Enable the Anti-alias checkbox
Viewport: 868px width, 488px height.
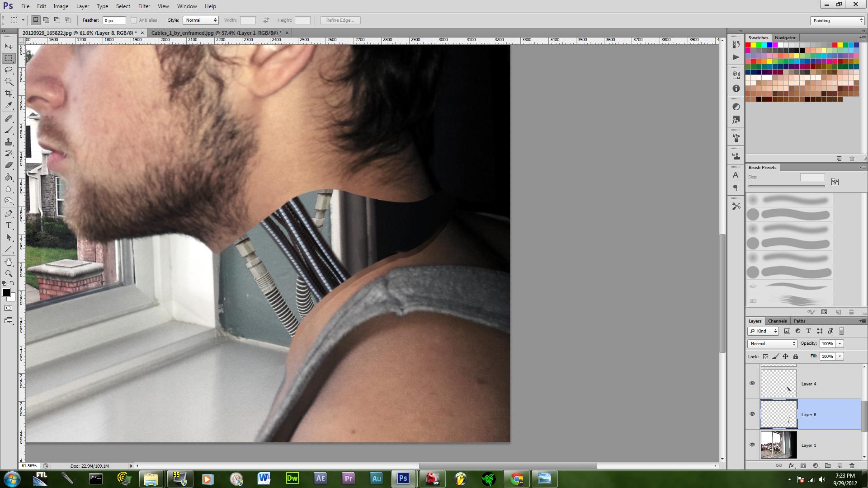coord(134,20)
